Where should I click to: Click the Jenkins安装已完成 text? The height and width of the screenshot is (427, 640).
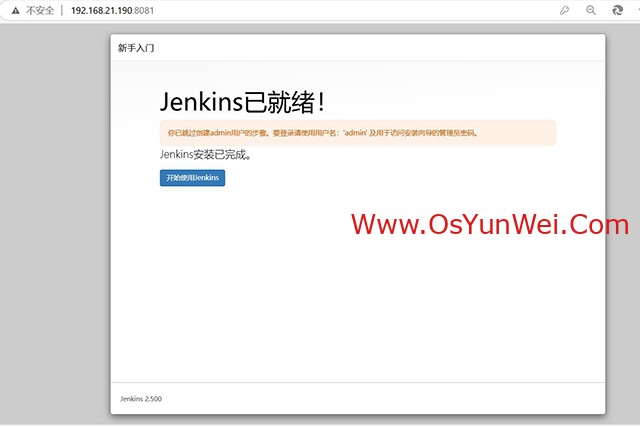coord(205,155)
